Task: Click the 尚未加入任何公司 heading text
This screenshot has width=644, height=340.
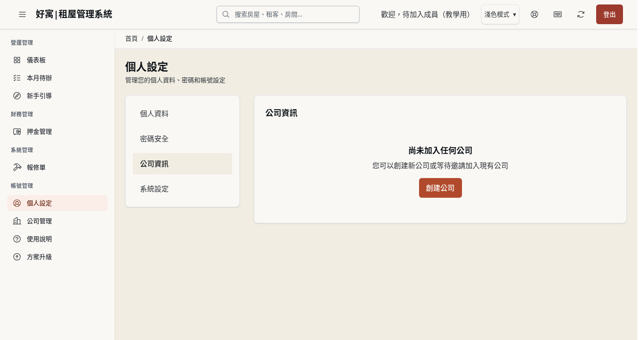Action: 441,150
